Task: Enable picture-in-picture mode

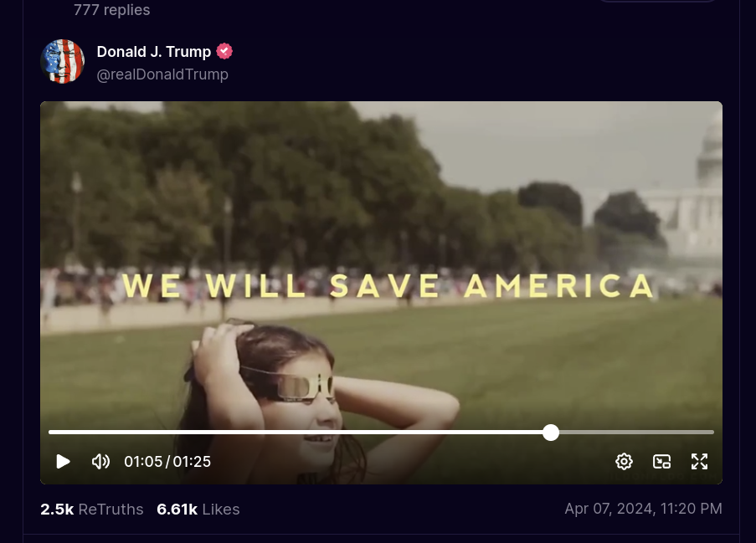Action: 661,462
